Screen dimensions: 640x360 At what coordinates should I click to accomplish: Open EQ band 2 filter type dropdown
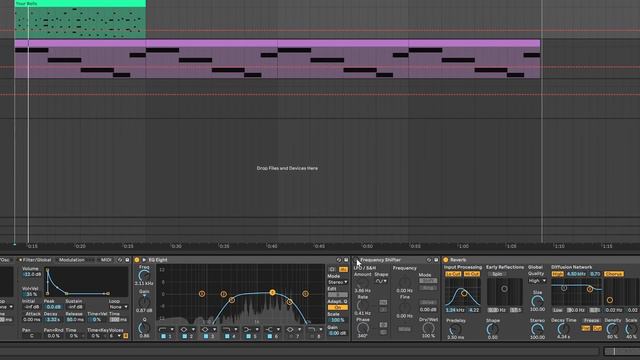pyautogui.click(x=193, y=329)
